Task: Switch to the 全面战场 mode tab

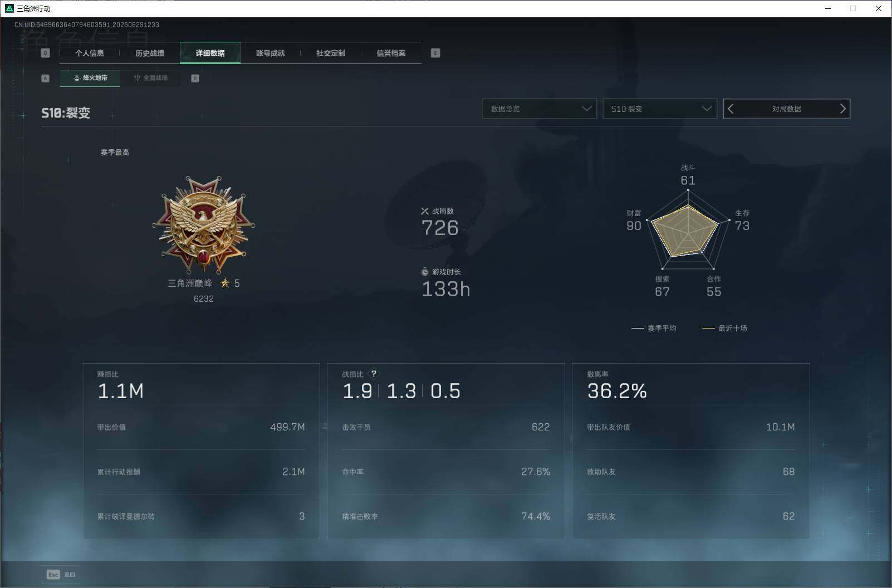Action: pyautogui.click(x=150, y=78)
